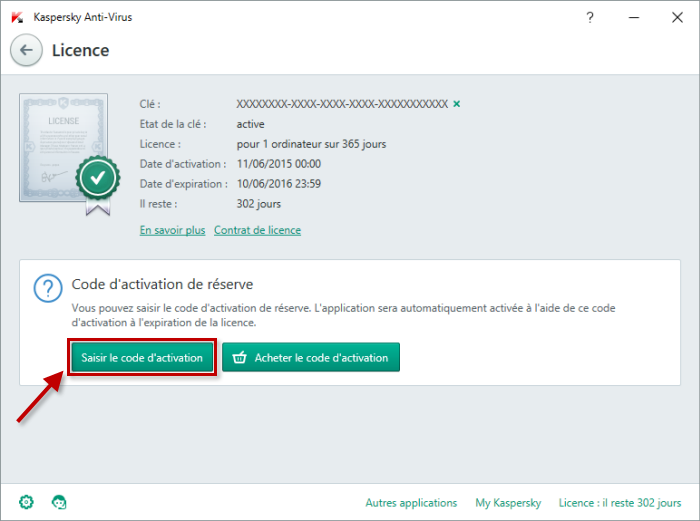This screenshot has width=700, height=521.
Task: Click the Kaspersky logo in title bar
Action: click(17, 17)
